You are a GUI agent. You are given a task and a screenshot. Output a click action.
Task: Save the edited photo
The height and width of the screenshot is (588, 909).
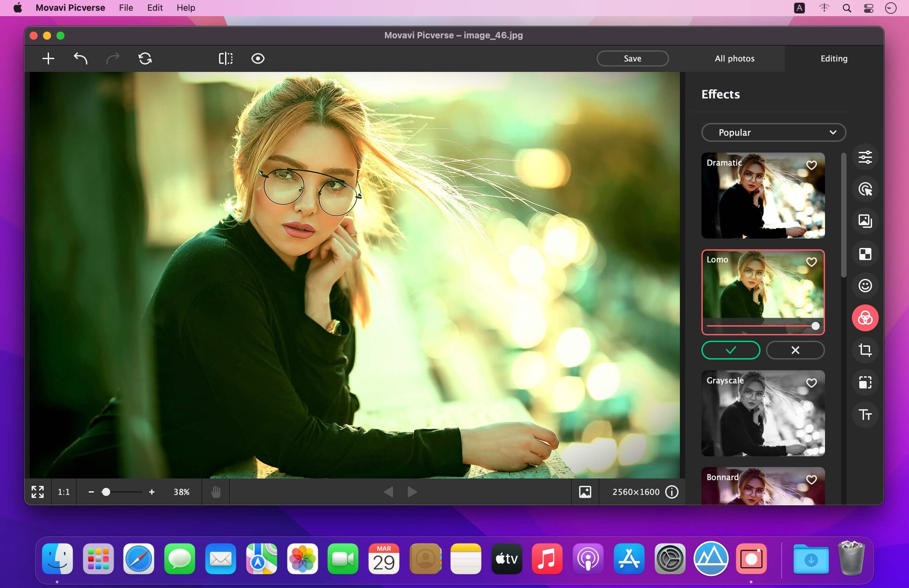point(632,59)
